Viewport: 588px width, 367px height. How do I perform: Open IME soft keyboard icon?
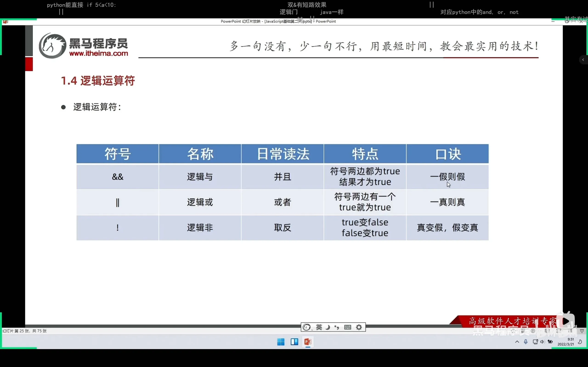click(x=348, y=327)
